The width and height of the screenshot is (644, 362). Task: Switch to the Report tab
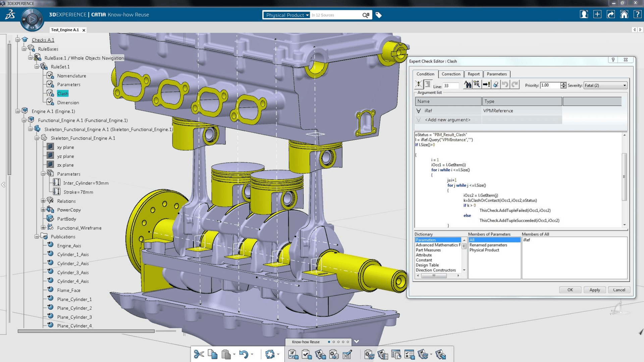pyautogui.click(x=474, y=74)
